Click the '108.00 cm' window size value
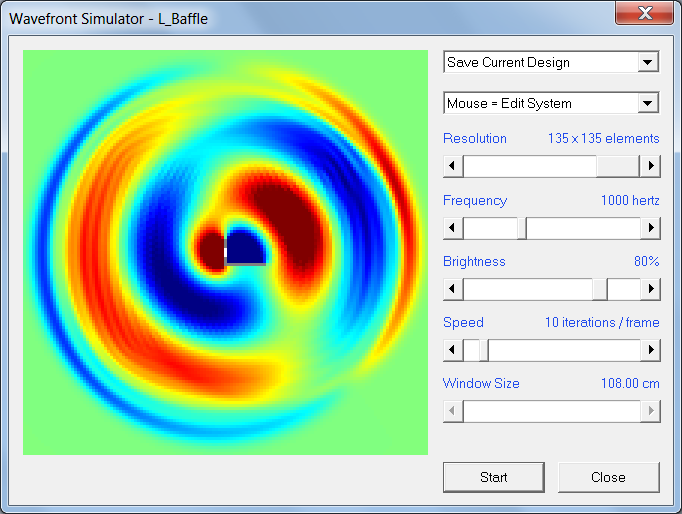Screen dimensions: 682x514 point(630,384)
